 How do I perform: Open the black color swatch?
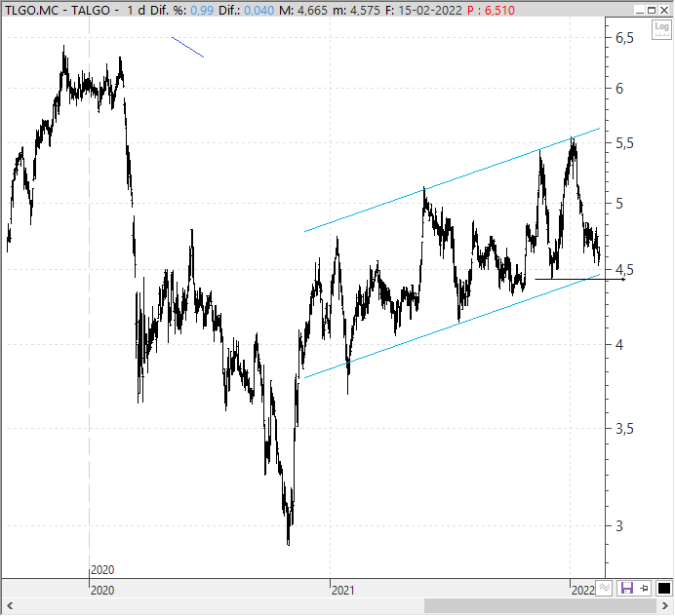664,588
